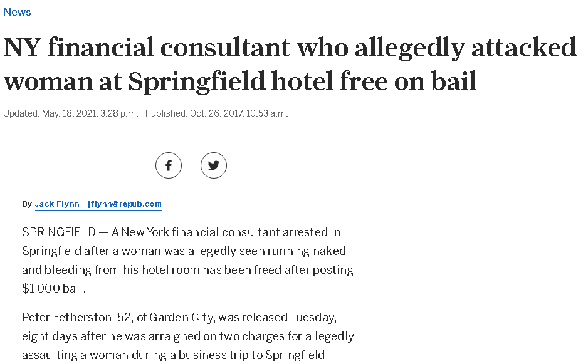Click the headline's first line about NY consultant
Viewport: 588px width, 364px height.
(290, 48)
